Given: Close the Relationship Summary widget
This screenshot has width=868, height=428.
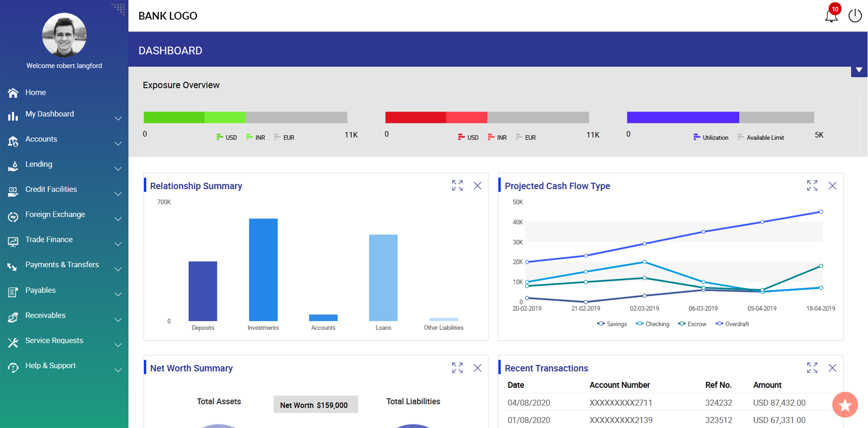Looking at the screenshot, I should (x=477, y=186).
